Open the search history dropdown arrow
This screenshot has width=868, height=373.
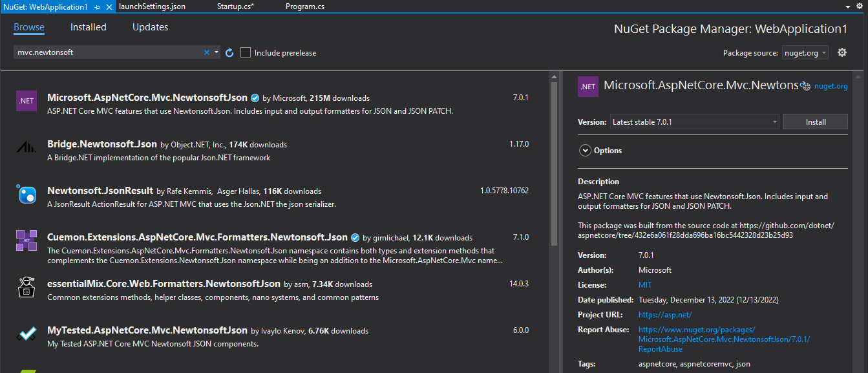click(217, 52)
